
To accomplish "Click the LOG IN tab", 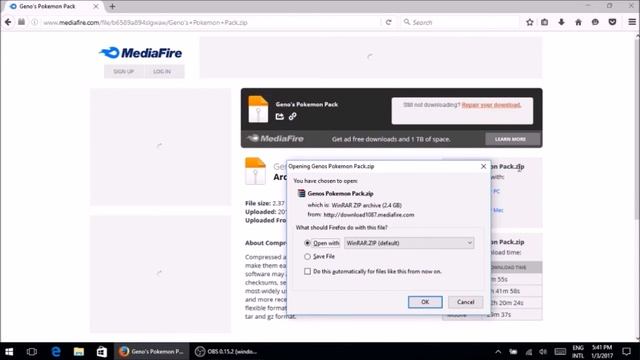I will pyautogui.click(x=162, y=71).
